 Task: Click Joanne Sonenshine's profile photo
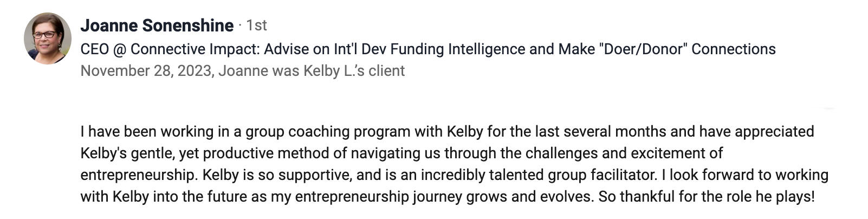click(x=48, y=38)
